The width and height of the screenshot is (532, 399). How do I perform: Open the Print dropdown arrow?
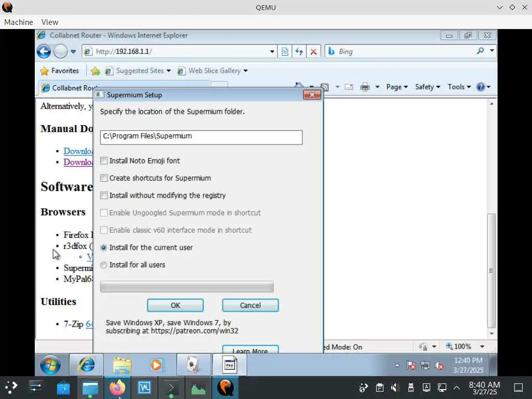[x=377, y=87]
